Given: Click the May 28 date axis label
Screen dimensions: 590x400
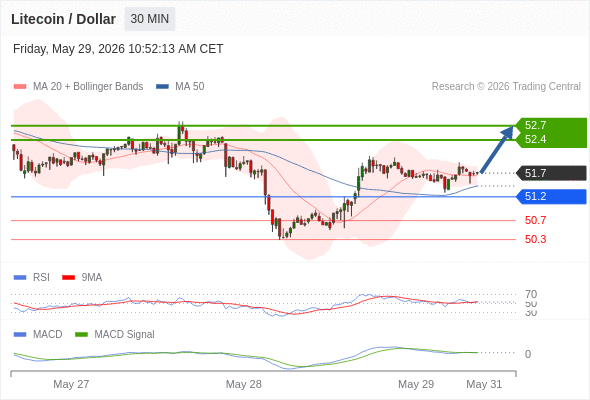Looking at the screenshot, I should (243, 384).
